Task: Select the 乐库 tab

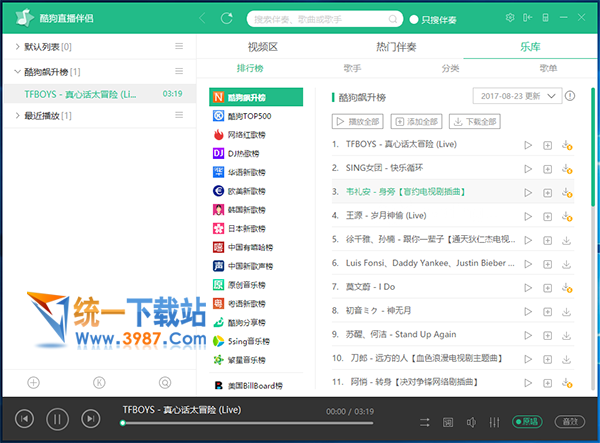Action: [530, 47]
